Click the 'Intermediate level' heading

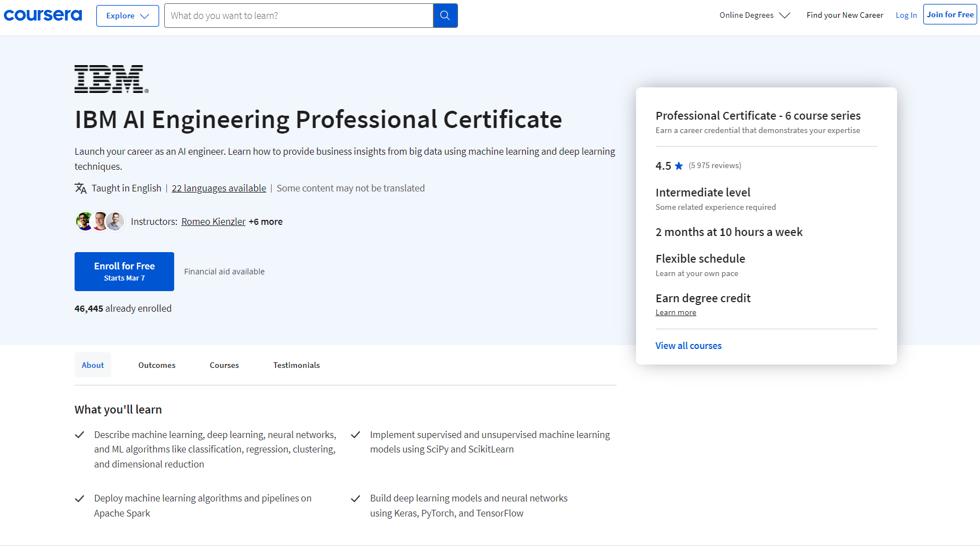pyautogui.click(x=703, y=193)
